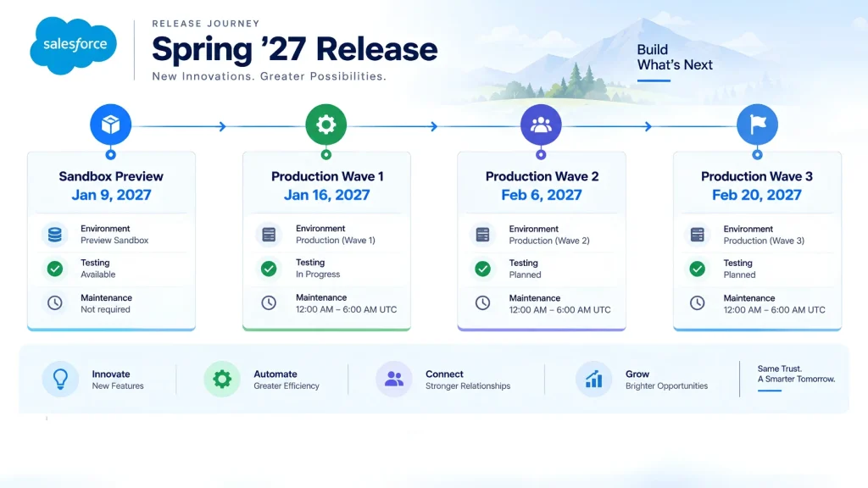The height and width of the screenshot is (488, 868).
Task: Click the Testing checkmark in Production Wave 2
Action: coord(482,269)
